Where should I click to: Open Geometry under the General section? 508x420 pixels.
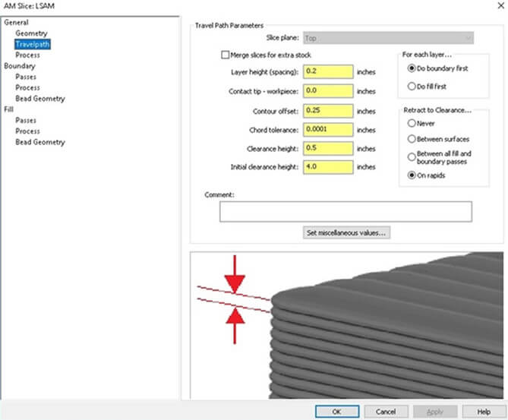click(x=31, y=33)
